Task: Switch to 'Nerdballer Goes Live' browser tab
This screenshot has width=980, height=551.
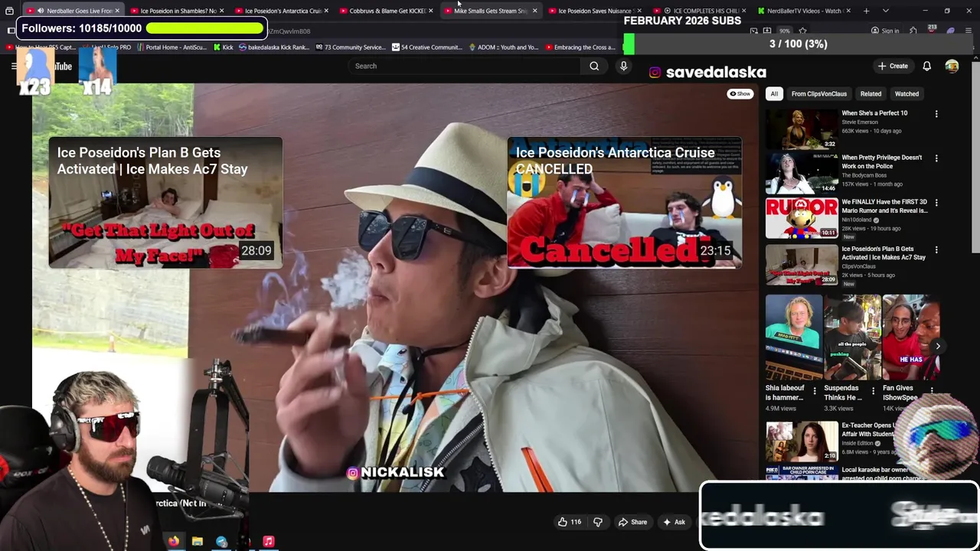Action: click(72, 11)
